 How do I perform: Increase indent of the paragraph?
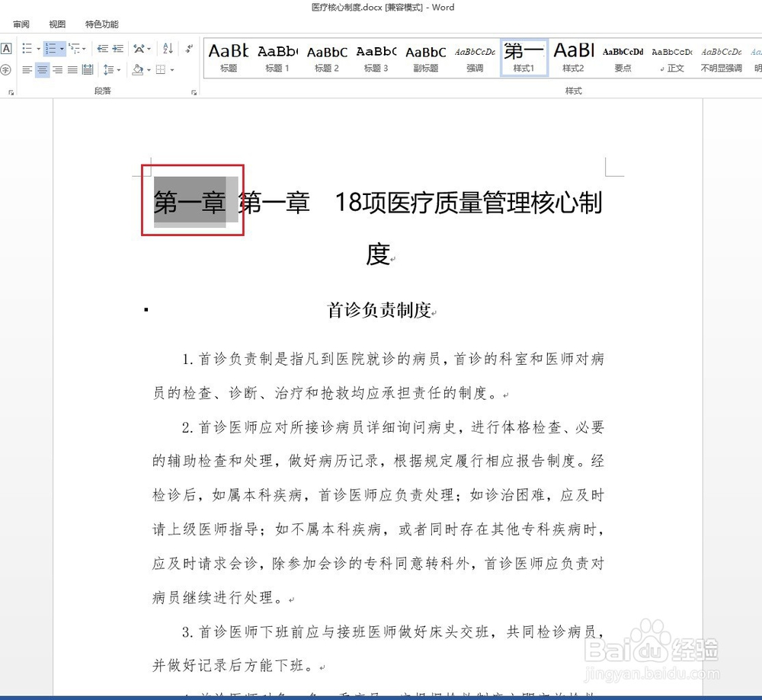point(118,49)
